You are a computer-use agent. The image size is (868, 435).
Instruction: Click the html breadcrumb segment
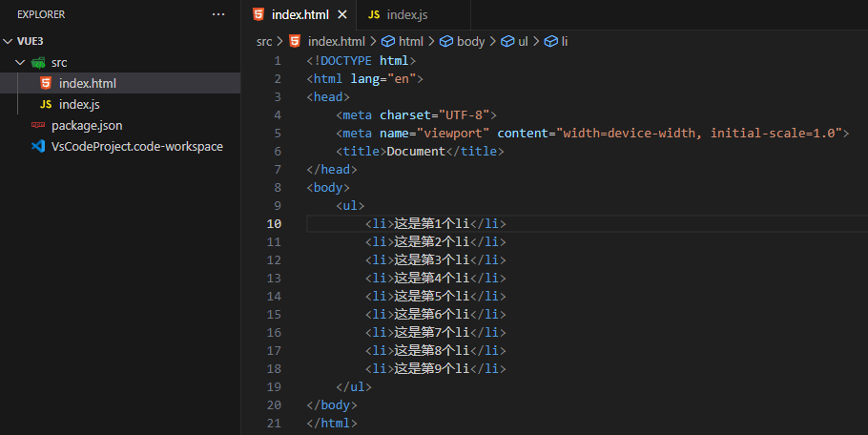[x=411, y=42]
